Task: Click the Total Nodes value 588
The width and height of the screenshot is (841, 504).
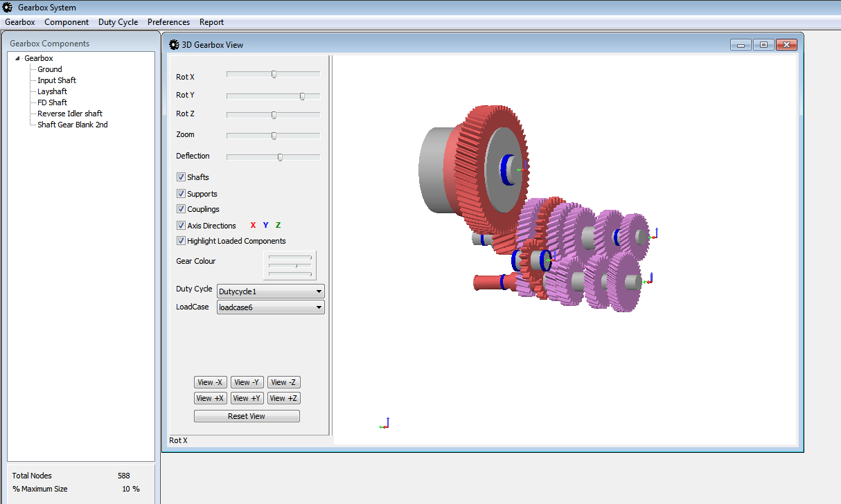Action: point(123,476)
